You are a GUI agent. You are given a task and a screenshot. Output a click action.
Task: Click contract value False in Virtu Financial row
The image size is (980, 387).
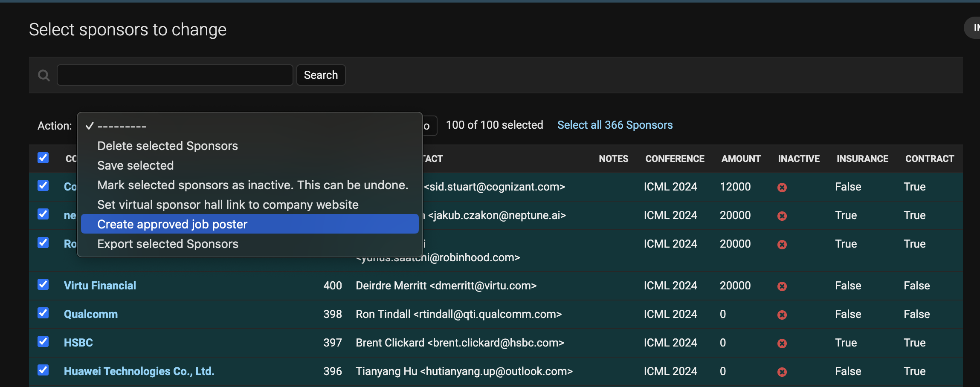click(x=917, y=286)
